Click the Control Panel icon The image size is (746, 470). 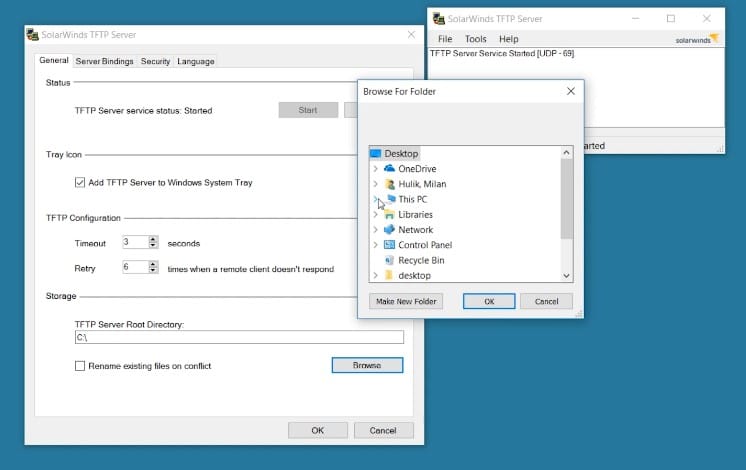(x=389, y=245)
